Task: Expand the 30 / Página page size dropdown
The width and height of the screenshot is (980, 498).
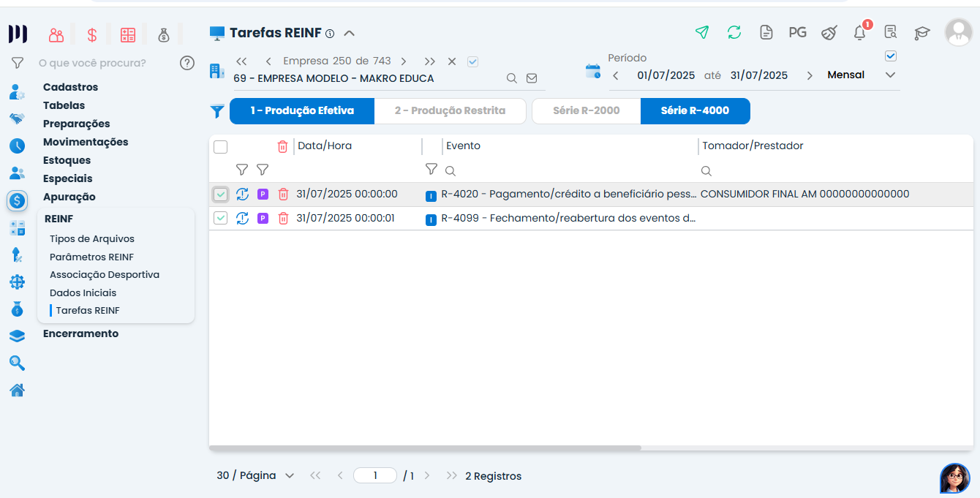Action: [x=255, y=475]
